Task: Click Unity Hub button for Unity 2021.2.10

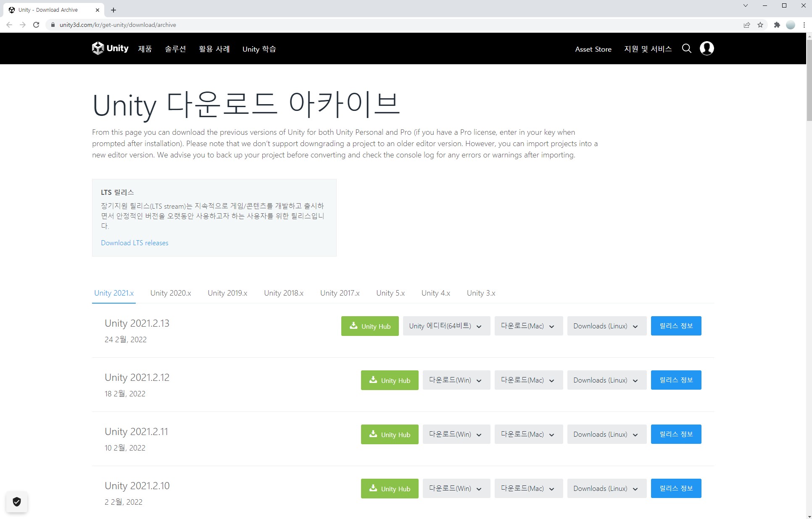Action: [x=390, y=488]
